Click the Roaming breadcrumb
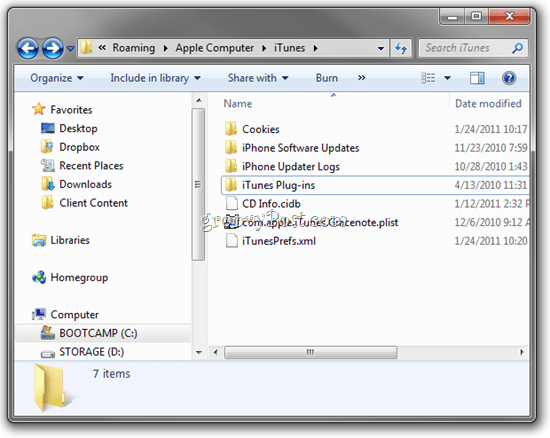 [134, 48]
